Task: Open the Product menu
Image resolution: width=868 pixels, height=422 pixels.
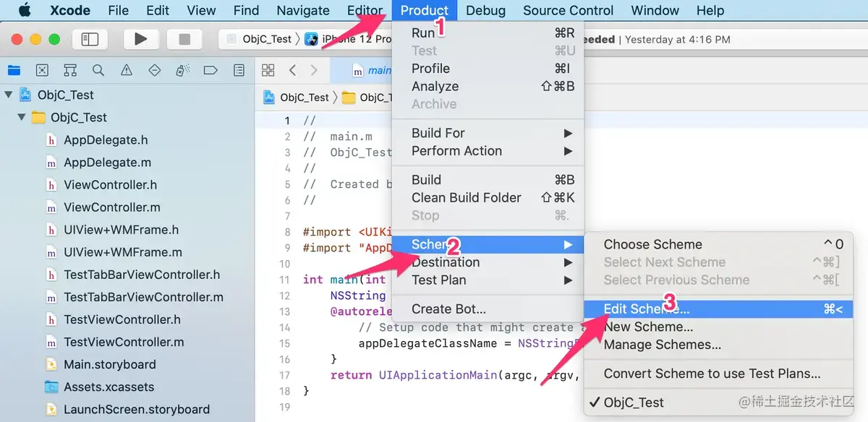Action: [425, 10]
